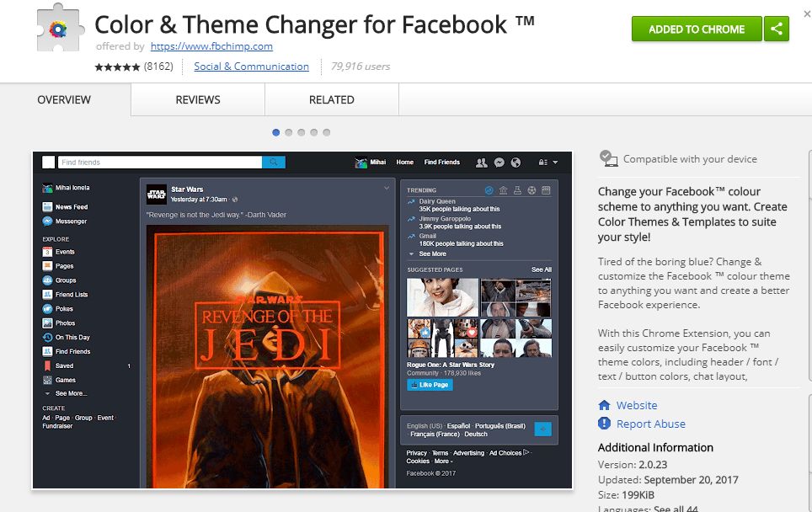Image resolution: width=812 pixels, height=512 pixels.
Task: Click the Español language link
Action: tap(458, 425)
